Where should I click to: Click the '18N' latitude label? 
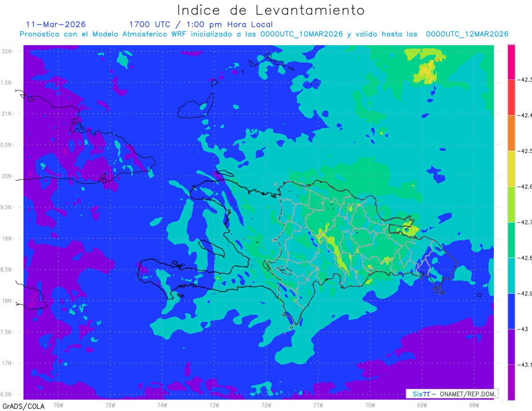point(8,301)
